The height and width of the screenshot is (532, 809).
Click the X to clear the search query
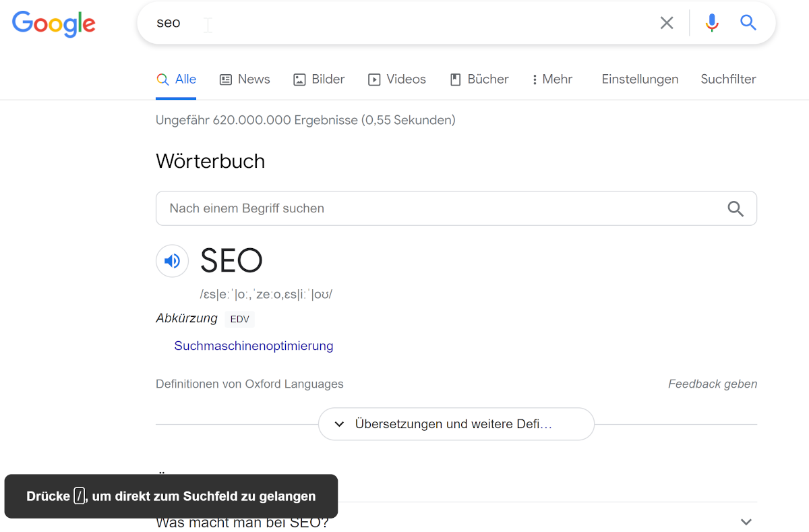pyautogui.click(x=666, y=22)
